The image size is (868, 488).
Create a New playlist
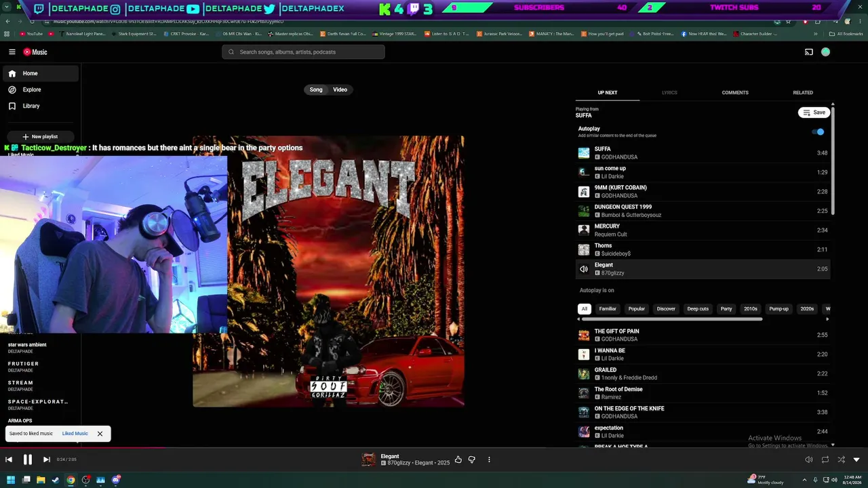tap(40, 136)
